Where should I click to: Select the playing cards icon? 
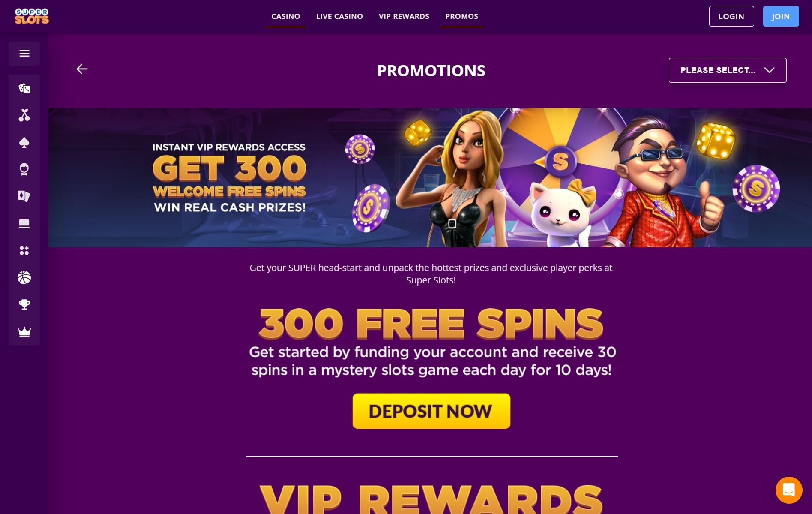pyautogui.click(x=24, y=196)
